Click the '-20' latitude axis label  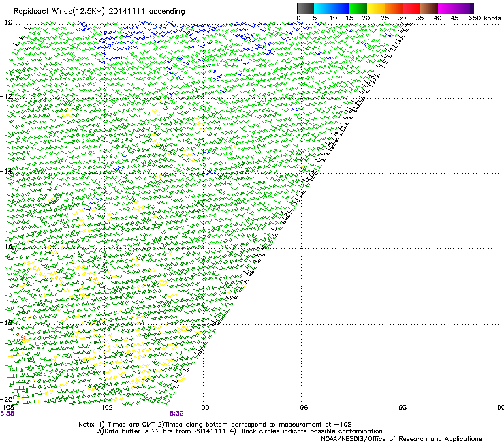7,400
